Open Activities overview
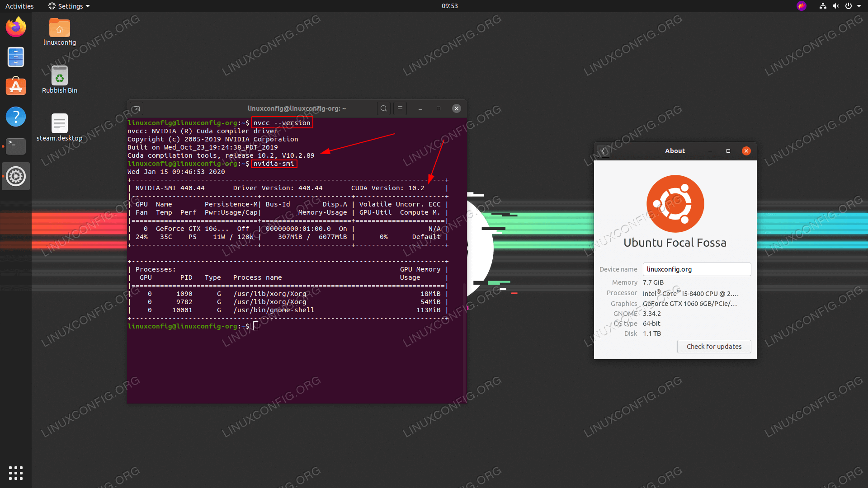Viewport: 868px width, 488px height. pos(19,6)
